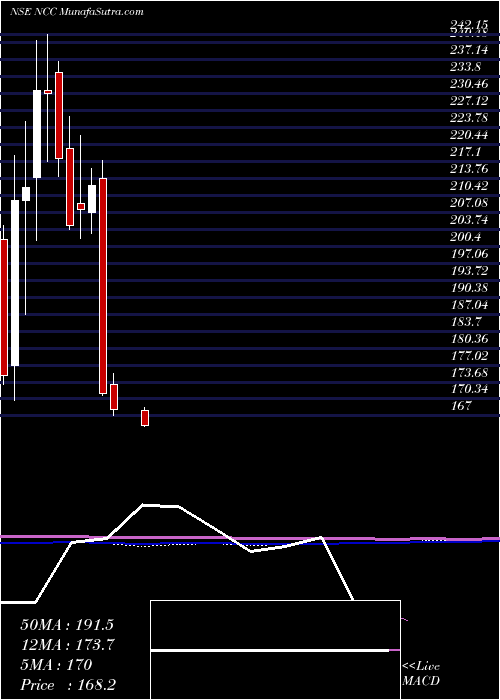Screen dimensions: 500x700
Task: Select the 203.74 price axis label
Action: tap(469, 220)
